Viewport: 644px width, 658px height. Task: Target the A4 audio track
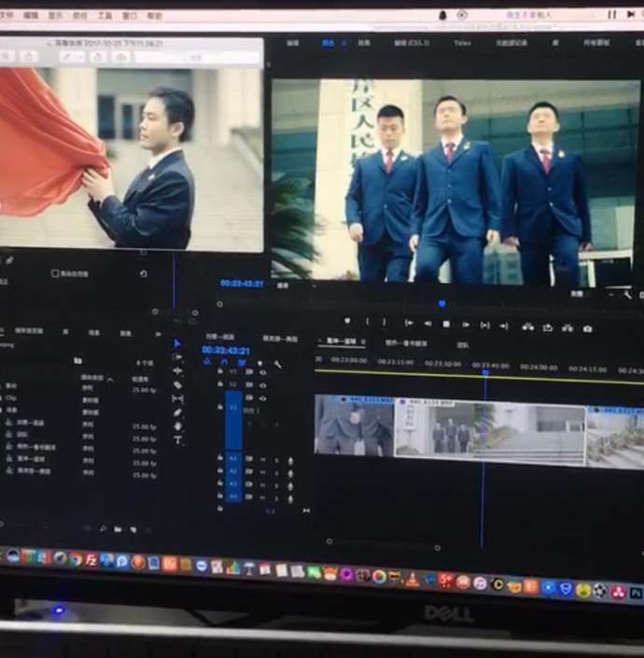tap(233, 497)
